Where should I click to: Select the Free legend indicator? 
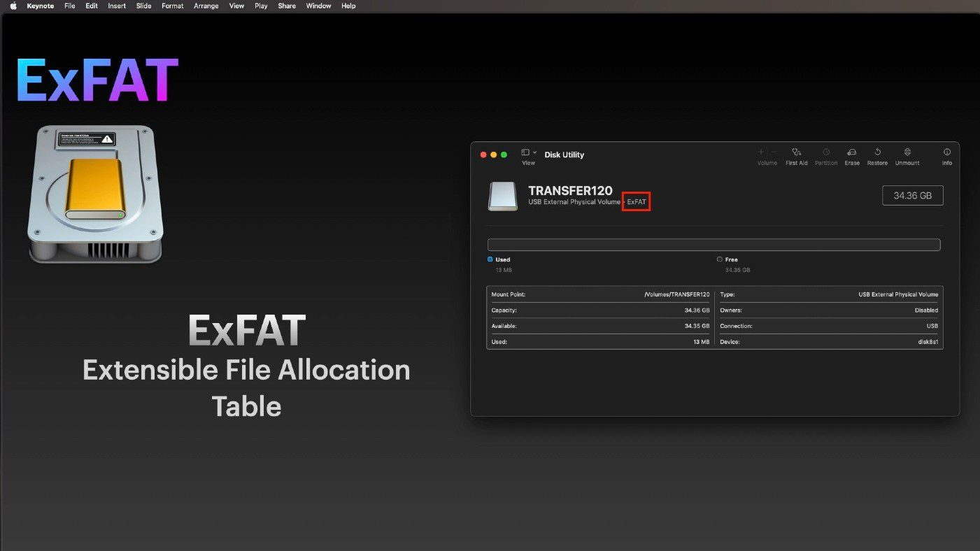coord(720,259)
